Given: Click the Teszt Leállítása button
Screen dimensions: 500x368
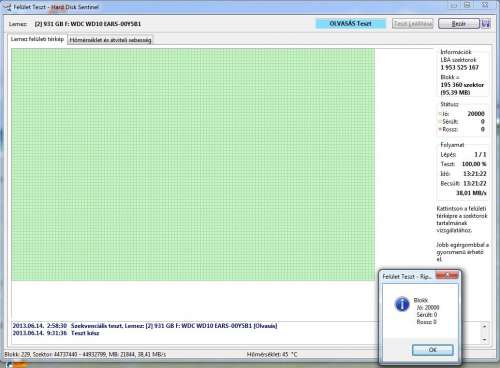Looking at the screenshot, I should click(x=413, y=24).
